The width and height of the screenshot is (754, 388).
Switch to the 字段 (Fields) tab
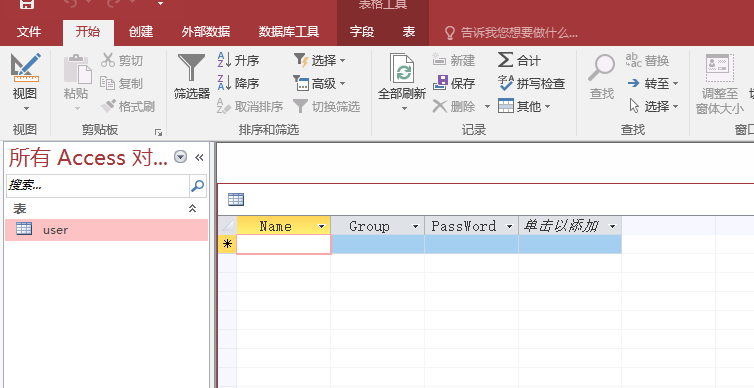pos(362,32)
